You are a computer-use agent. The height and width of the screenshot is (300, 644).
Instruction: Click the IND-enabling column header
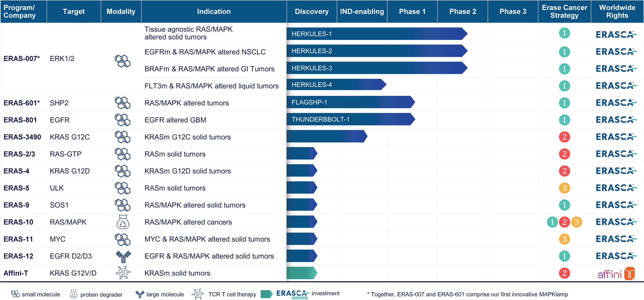[362, 11]
